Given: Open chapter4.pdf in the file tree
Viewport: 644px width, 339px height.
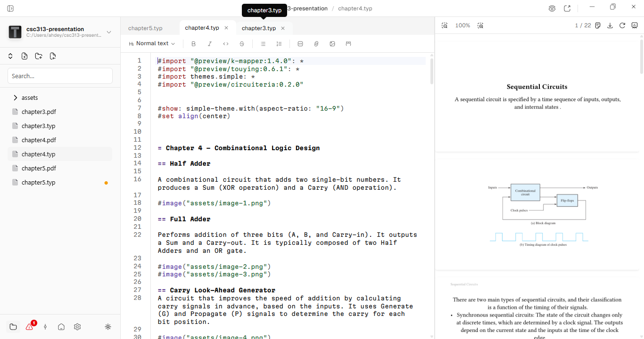Looking at the screenshot, I should pos(60,140).
